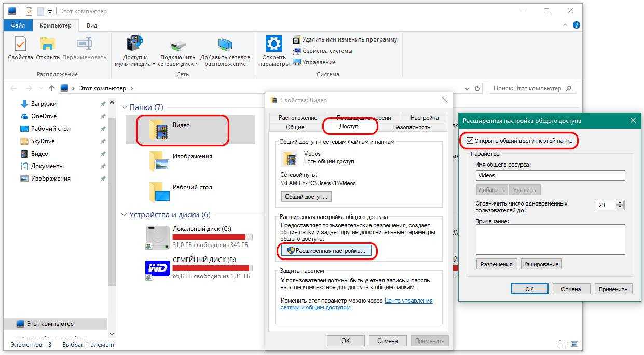Open Центр управления сетями link
The image size is (644, 355).
(x=408, y=301)
